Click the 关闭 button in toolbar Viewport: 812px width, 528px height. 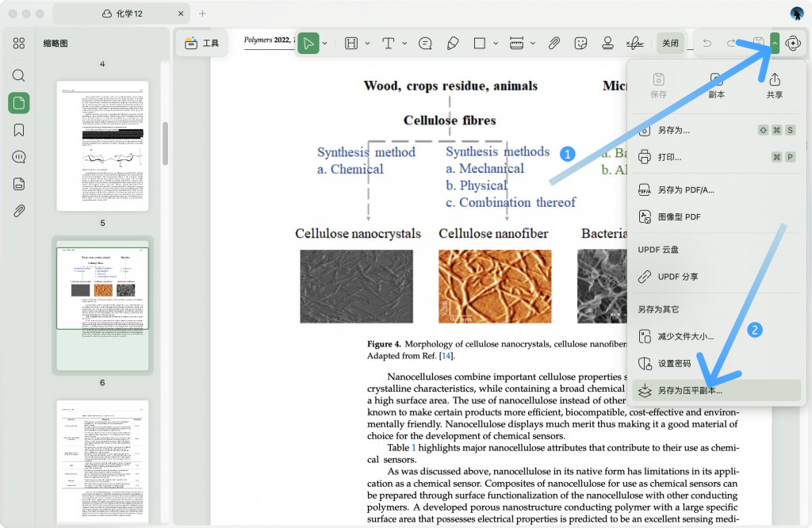click(670, 43)
